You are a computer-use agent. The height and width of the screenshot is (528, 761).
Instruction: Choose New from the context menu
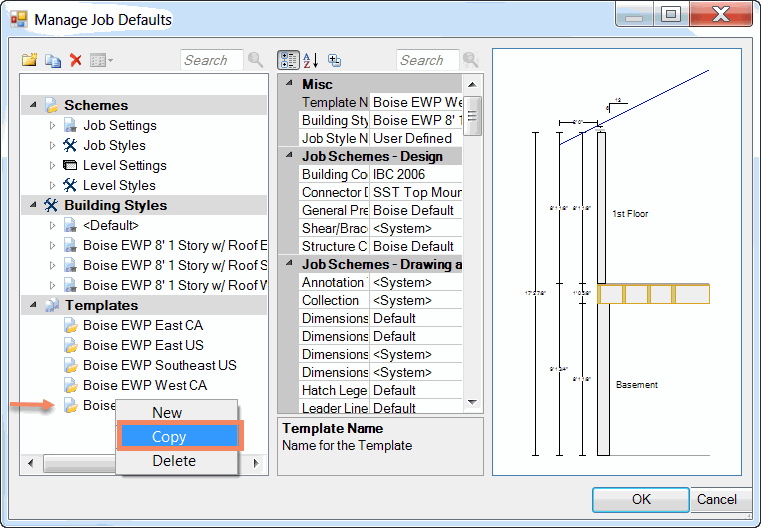coord(177,412)
